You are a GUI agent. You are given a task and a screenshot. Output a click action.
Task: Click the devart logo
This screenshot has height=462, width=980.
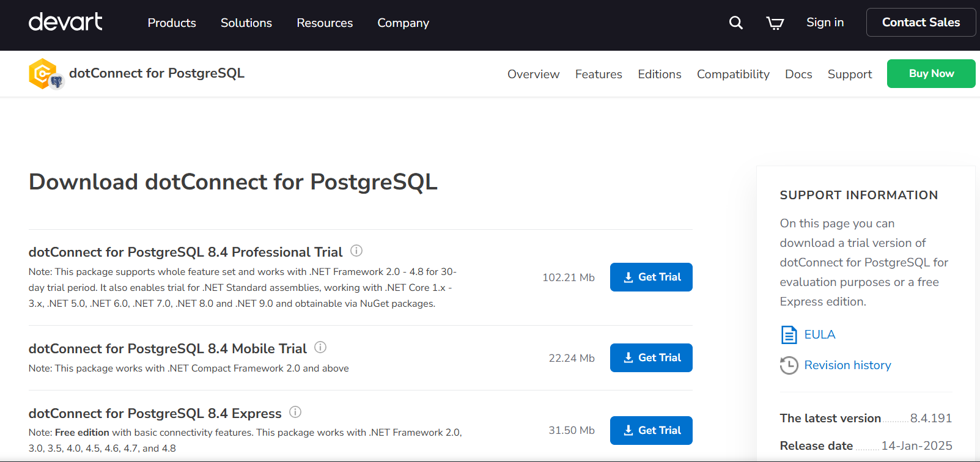pyautogui.click(x=65, y=22)
